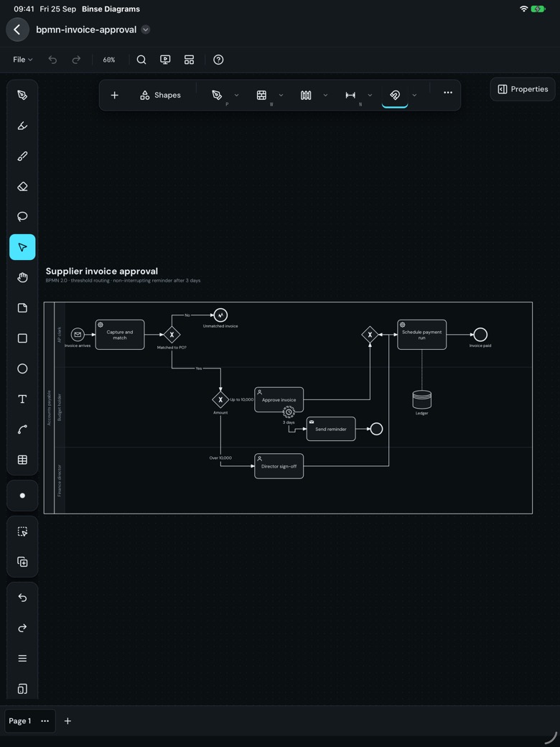
Task: Open the 60% zoom level control
Action: [x=109, y=60]
